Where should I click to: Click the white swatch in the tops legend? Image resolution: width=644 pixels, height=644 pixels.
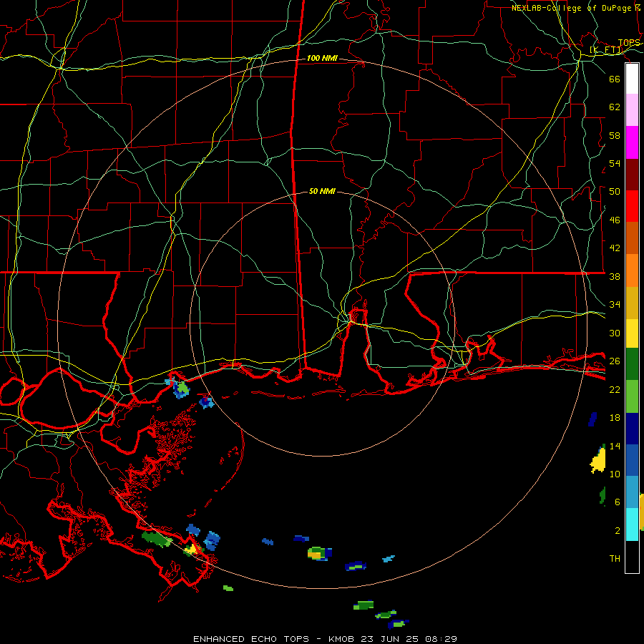click(632, 79)
